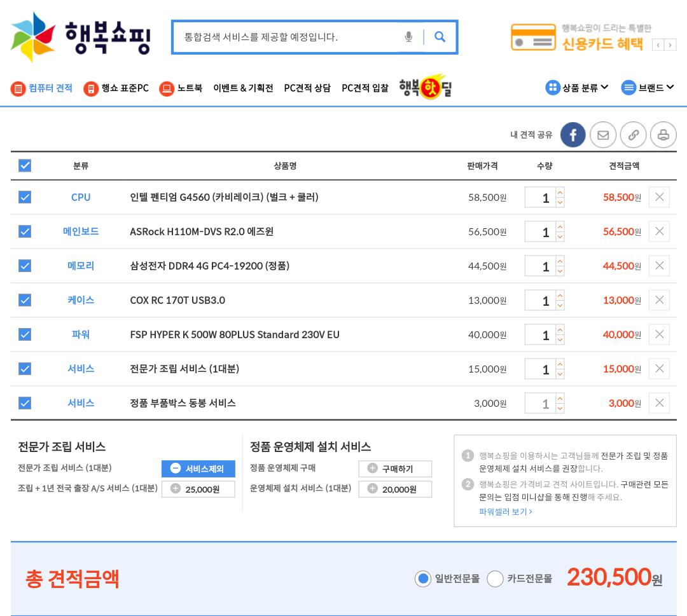Decrease 케이스 quantity
This screenshot has height=616, width=687.
point(560,306)
